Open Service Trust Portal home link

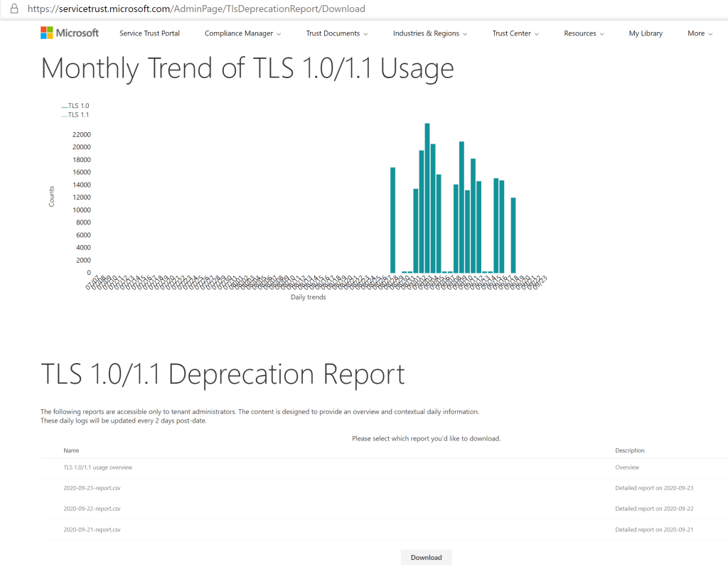click(149, 33)
